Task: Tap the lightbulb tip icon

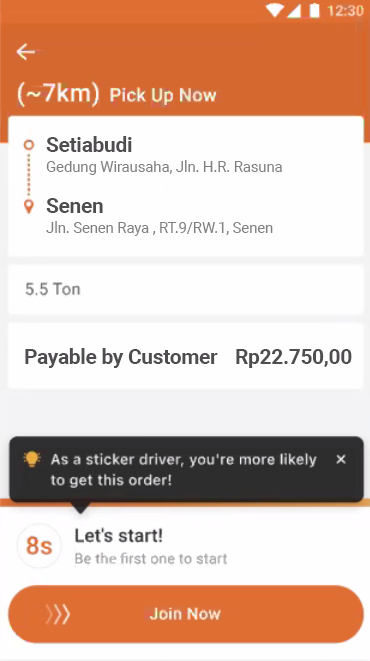Action: (32, 459)
